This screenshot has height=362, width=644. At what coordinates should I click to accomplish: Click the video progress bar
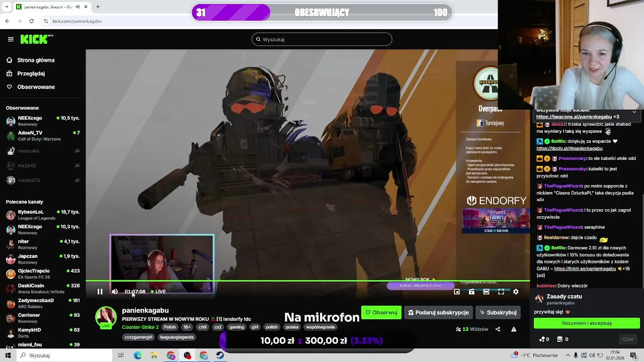(307, 281)
